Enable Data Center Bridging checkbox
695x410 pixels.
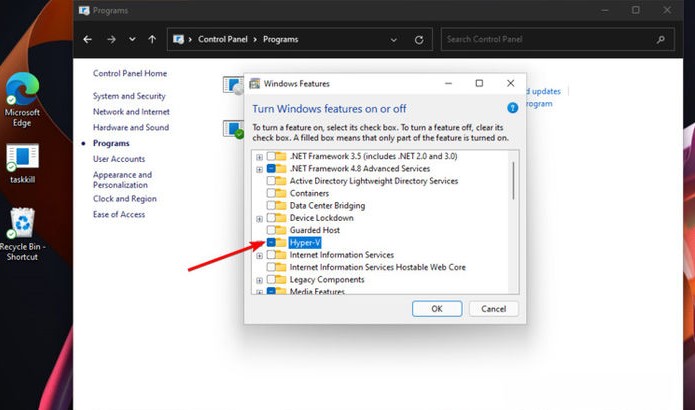point(271,205)
